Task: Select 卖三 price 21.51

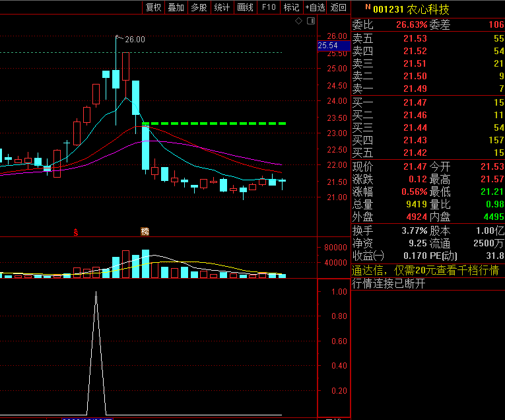Action: click(x=415, y=64)
